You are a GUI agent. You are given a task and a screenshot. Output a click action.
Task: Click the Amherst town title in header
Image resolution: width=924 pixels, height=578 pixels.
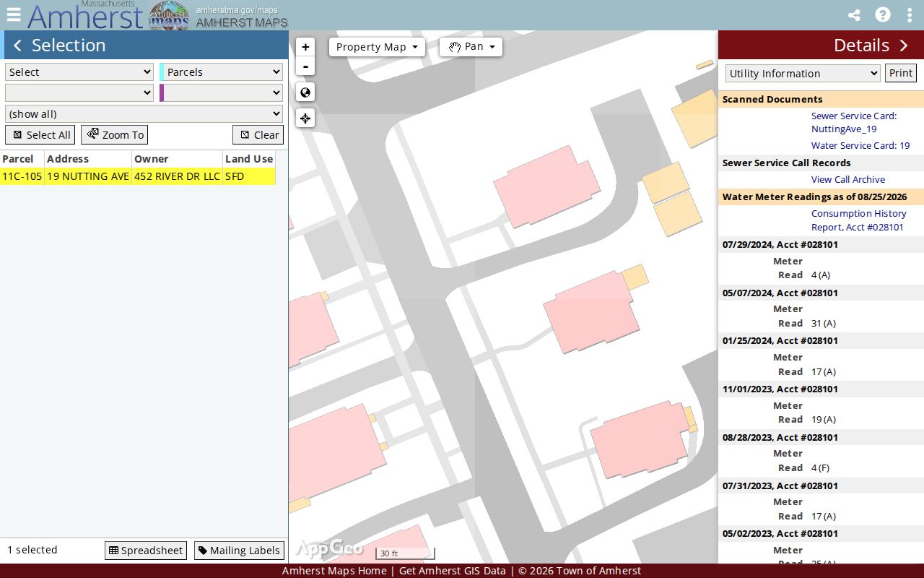[x=85, y=17]
